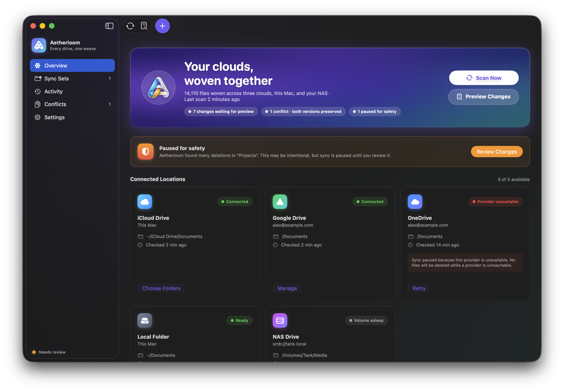
Task: Click Connected status badge on iCloud Drive
Action: (235, 202)
